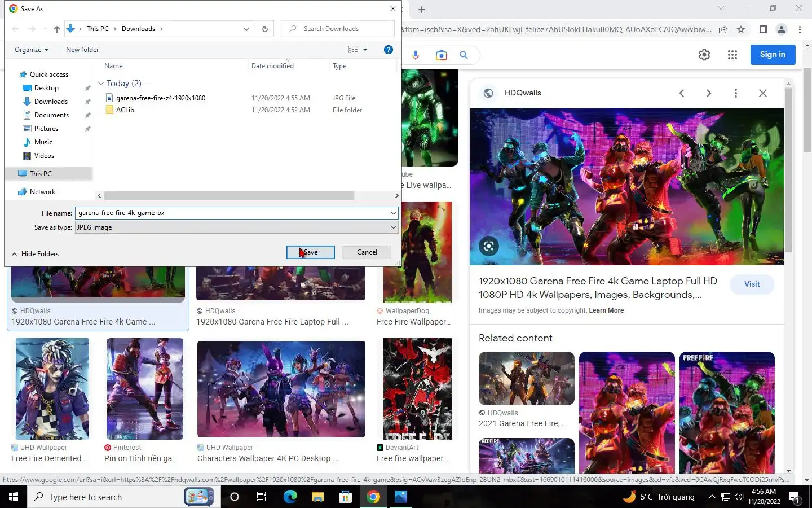
Task: Select Music in the navigation pane
Action: pyautogui.click(x=43, y=142)
